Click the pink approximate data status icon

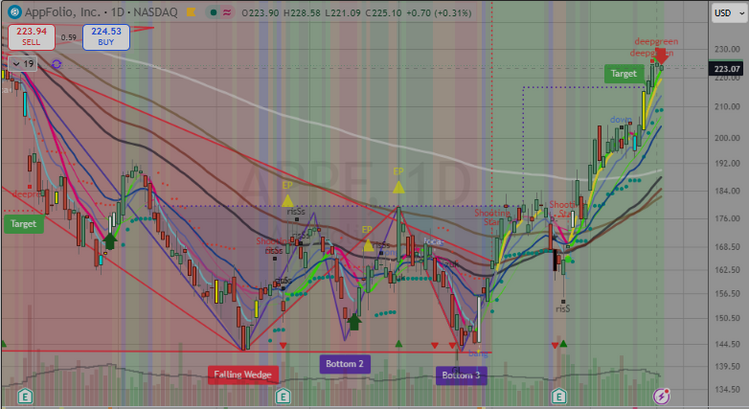click(x=226, y=12)
